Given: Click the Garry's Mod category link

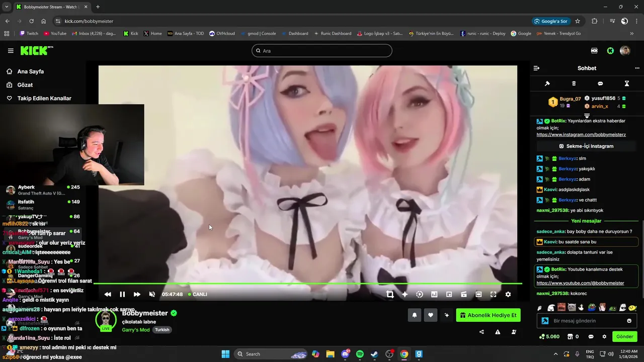Looking at the screenshot, I should 136,330.
